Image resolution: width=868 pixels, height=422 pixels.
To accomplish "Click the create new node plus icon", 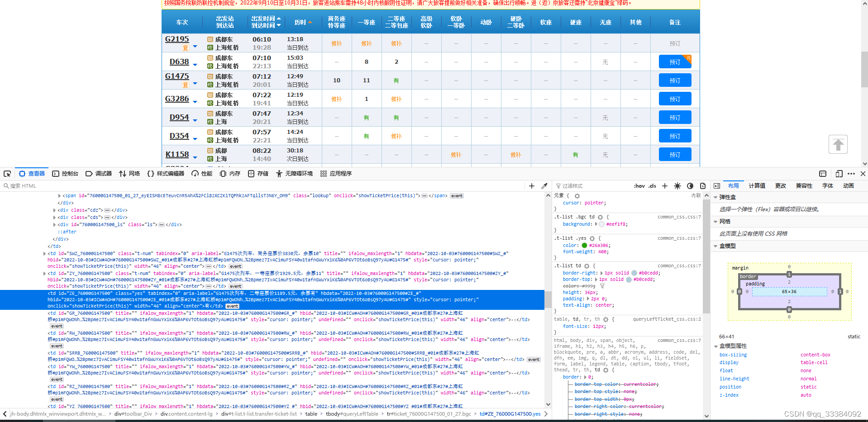I will [x=532, y=186].
